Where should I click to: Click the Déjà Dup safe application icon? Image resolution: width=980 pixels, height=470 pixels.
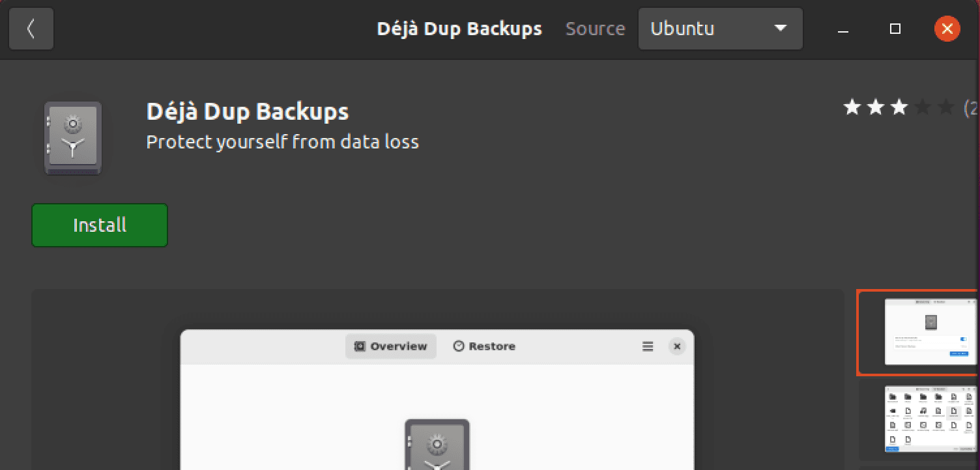click(x=72, y=137)
